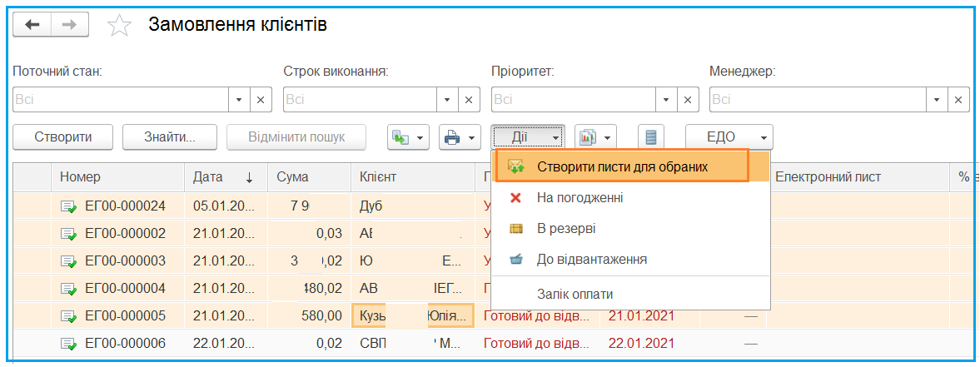
Task: Clear the Поточний стан filter with X
Action: point(261,99)
